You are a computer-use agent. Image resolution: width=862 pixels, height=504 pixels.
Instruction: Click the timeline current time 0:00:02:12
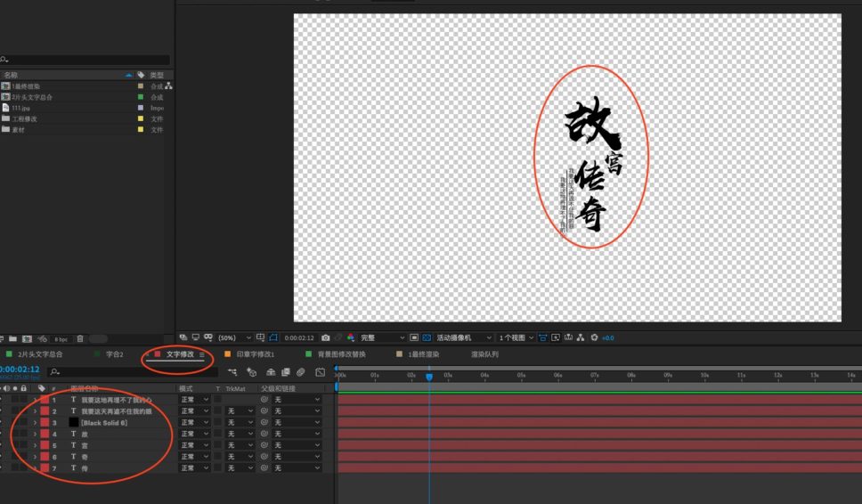pyautogui.click(x=20, y=370)
